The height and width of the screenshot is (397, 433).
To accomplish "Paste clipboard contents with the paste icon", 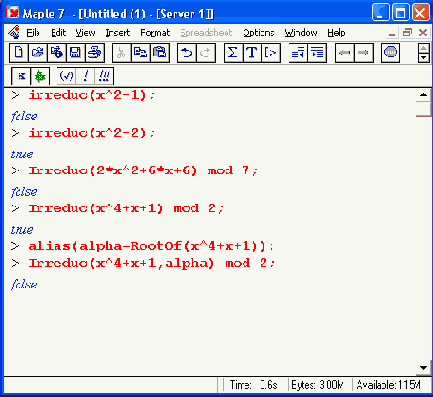I will click(x=160, y=53).
